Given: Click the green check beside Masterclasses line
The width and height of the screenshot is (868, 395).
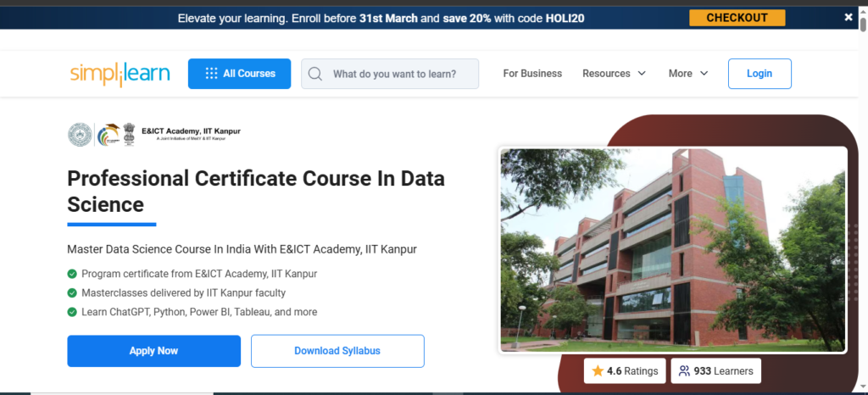Looking at the screenshot, I should pos(72,292).
